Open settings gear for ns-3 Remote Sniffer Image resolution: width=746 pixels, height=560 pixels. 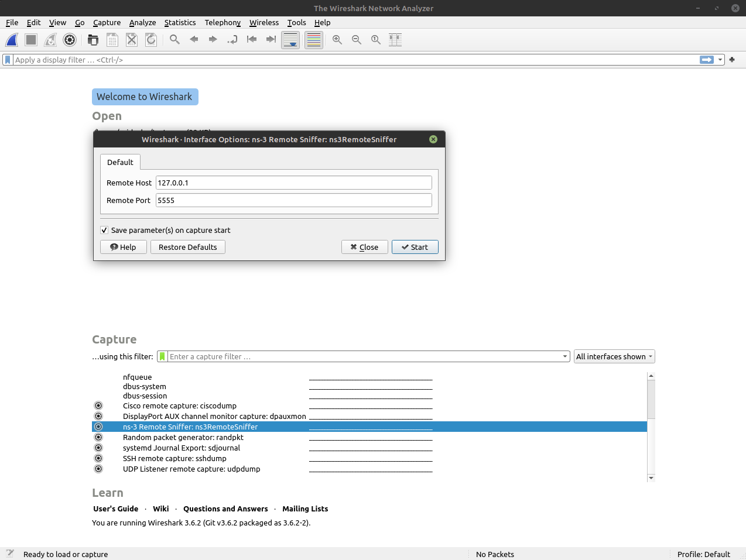click(98, 427)
